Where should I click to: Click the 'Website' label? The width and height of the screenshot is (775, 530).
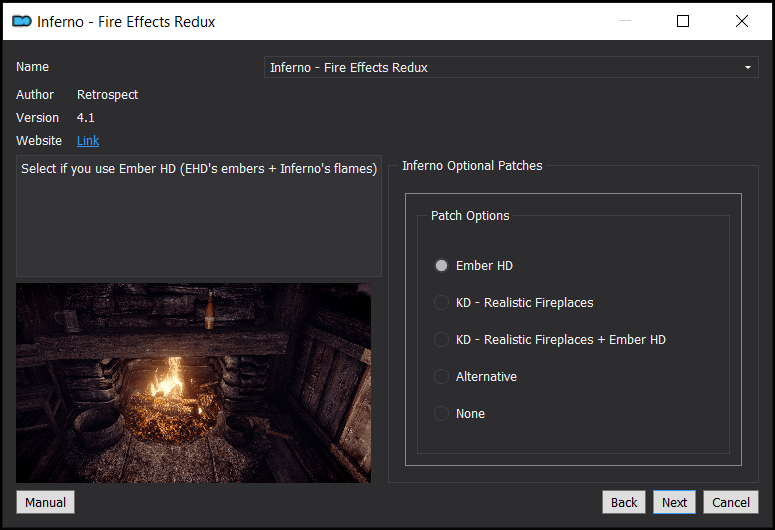39,140
